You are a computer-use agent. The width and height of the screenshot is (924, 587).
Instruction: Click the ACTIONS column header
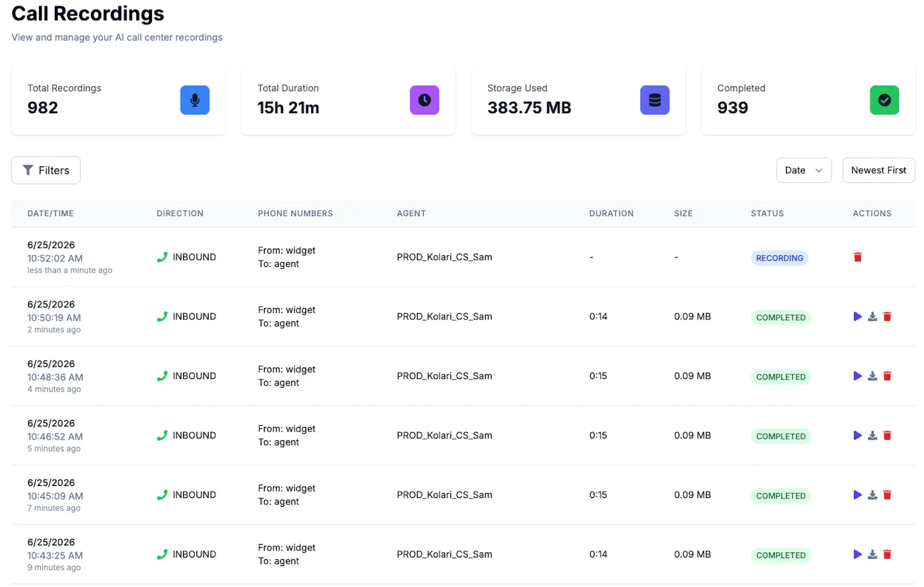pyautogui.click(x=872, y=214)
